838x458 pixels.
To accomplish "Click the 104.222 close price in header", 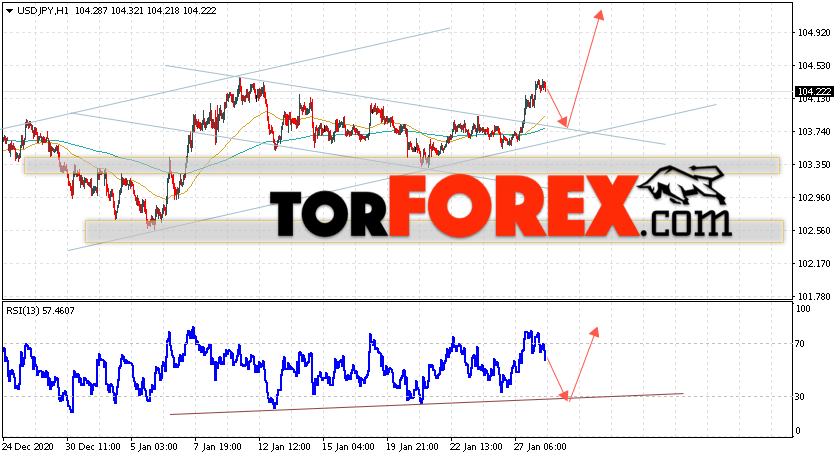I will [199, 11].
